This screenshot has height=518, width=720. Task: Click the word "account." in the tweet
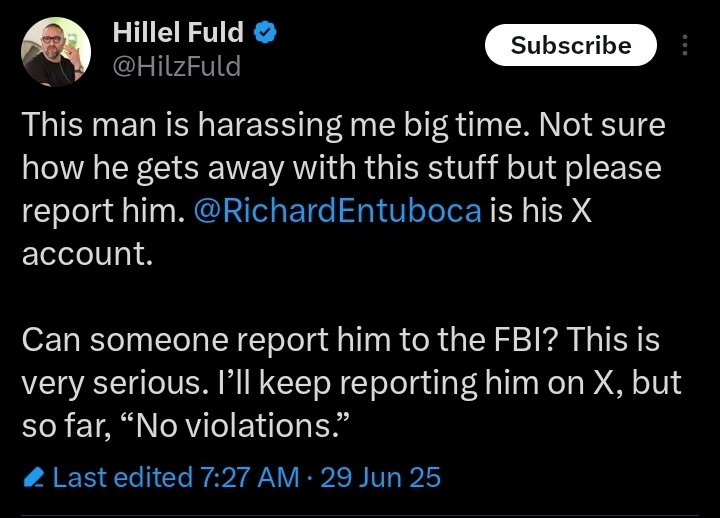click(88, 254)
